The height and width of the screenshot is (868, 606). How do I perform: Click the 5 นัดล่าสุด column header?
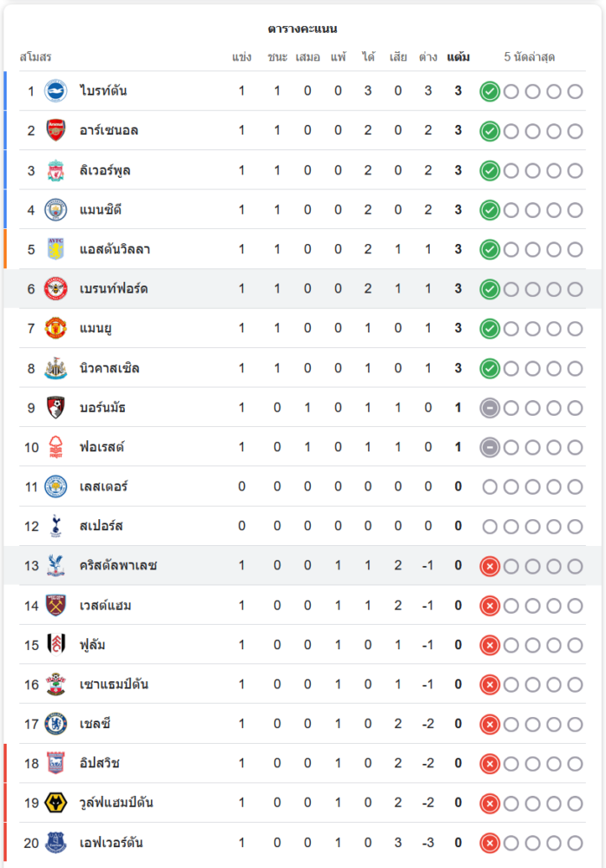point(530,57)
